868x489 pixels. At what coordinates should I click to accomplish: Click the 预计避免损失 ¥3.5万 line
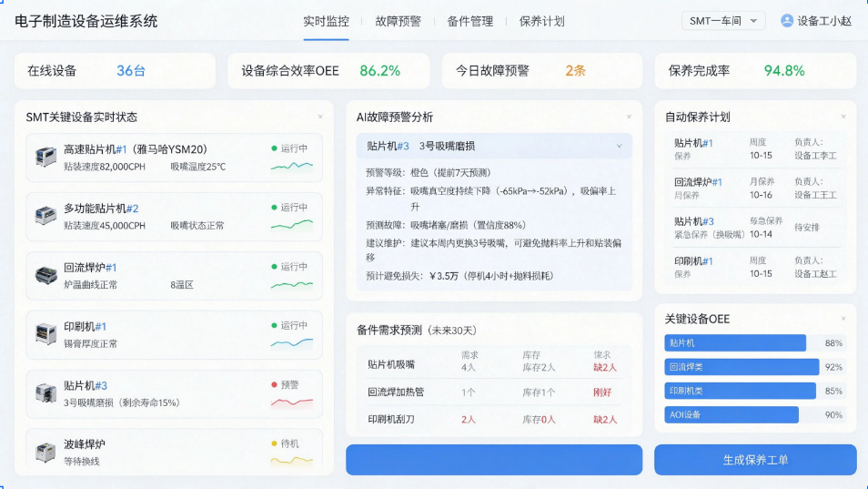click(x=459, y=276)
